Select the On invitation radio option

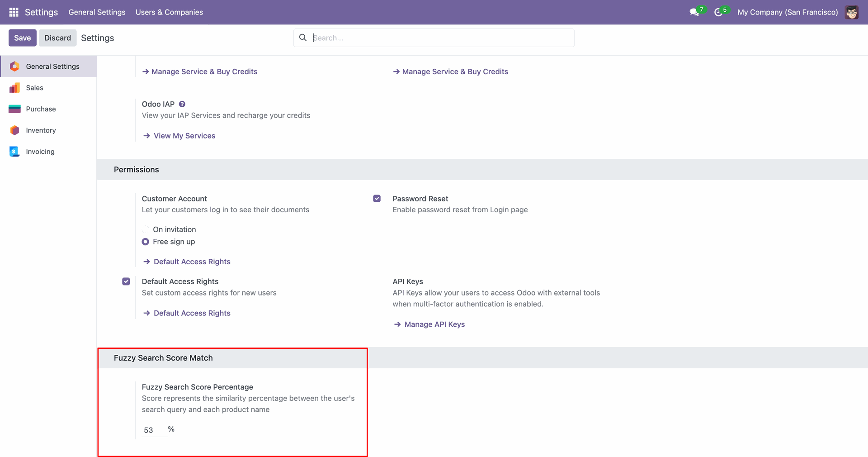[146, 229]
